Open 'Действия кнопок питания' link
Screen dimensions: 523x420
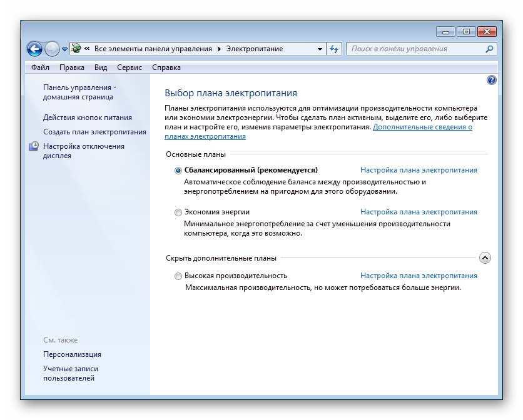88,117
